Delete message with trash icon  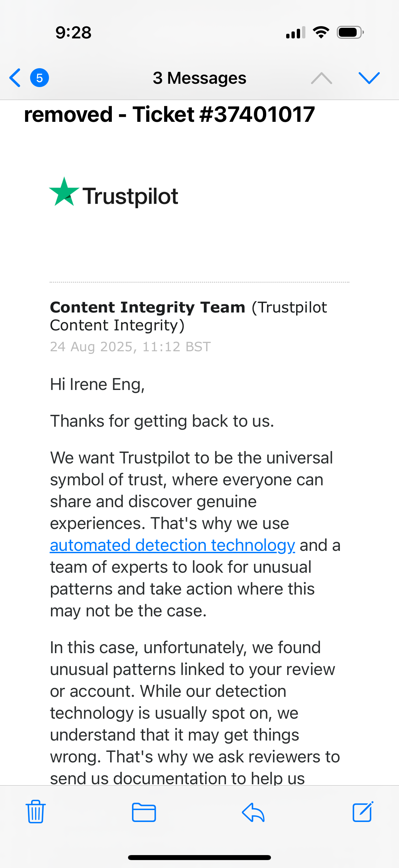35,812
